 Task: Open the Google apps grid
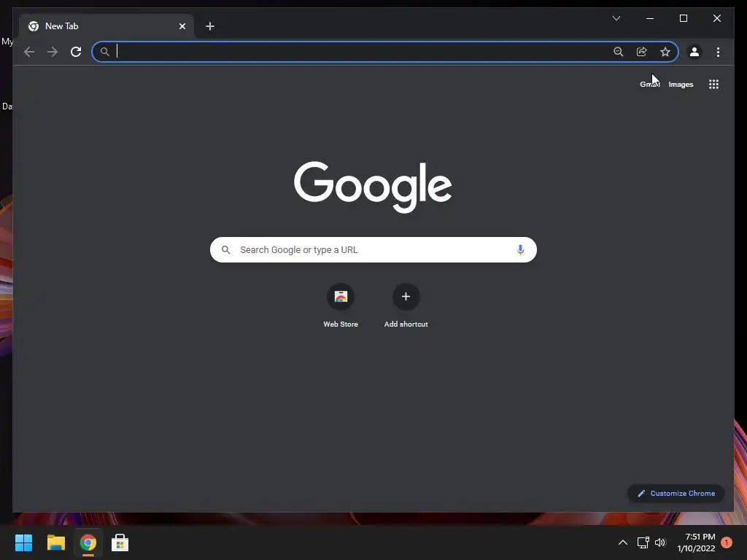(x=713, y=85)
